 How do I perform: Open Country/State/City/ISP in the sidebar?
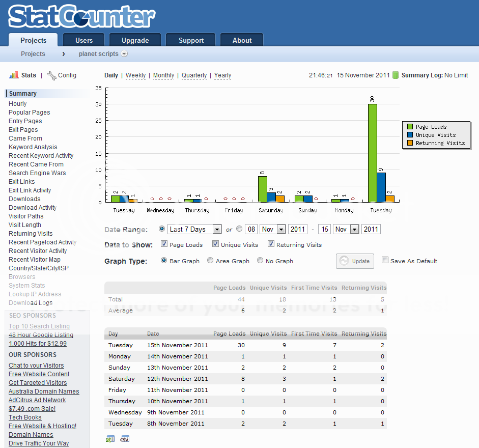tap(39, 268)
